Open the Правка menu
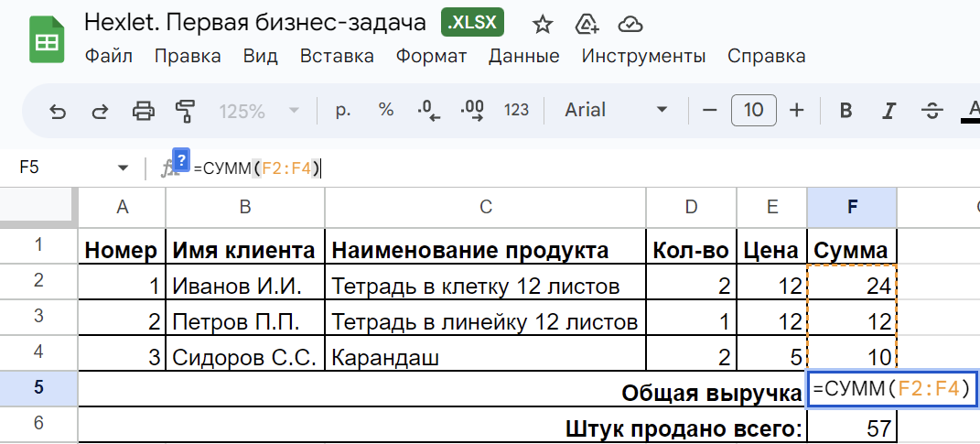The image size is (980, 444). 188,56
